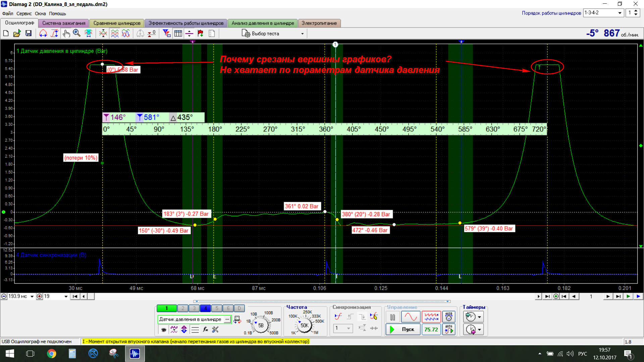Screen dimensions: 644x362
Task: Click the 75.72 value button
Action: (x=431, y=329)
